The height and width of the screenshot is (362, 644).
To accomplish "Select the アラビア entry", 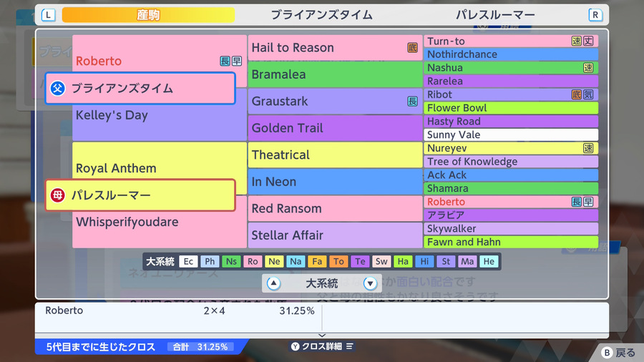I will click(511, 215).
